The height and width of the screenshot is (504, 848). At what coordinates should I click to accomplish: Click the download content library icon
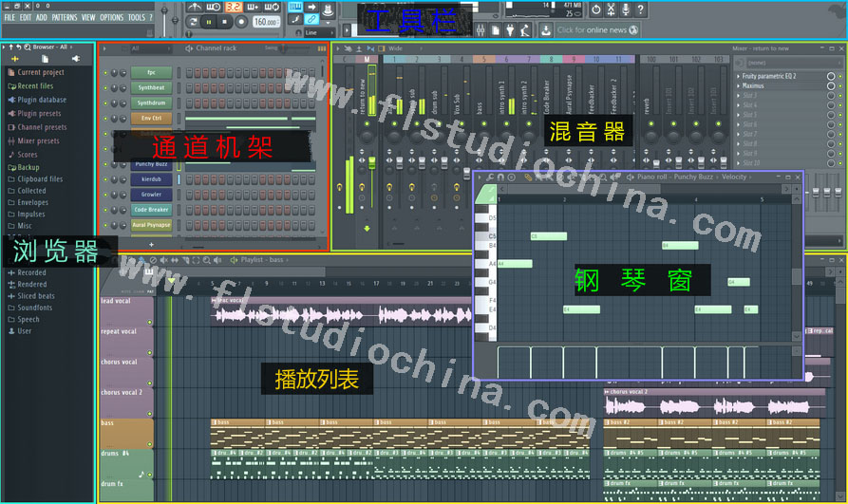(x=546, y=30)
